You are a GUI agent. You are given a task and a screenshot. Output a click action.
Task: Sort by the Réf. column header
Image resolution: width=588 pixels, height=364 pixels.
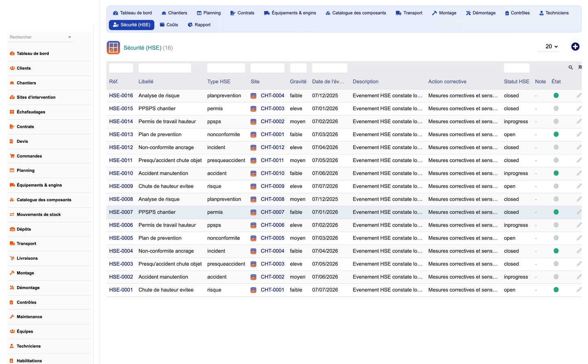click(x=114, y=82)
